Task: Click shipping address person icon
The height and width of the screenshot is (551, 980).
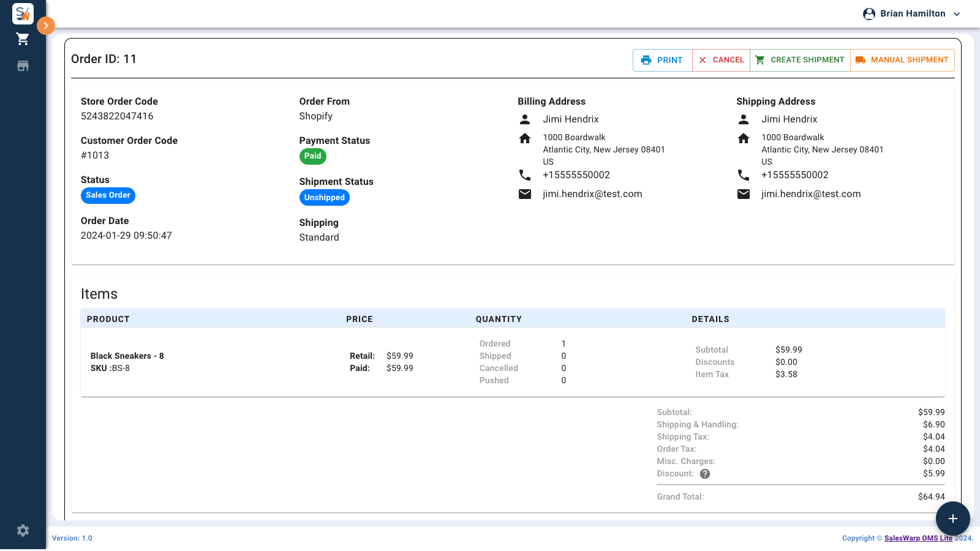Action: tap(744, 119)
